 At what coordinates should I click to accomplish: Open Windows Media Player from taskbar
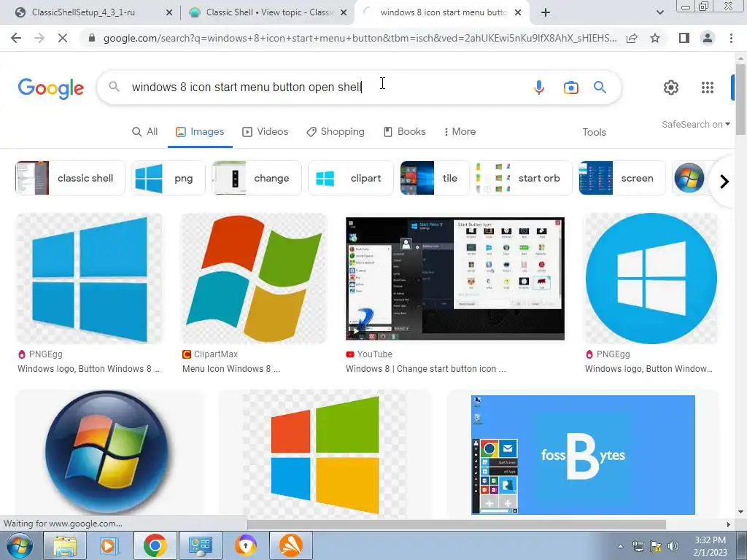(109, 545)
